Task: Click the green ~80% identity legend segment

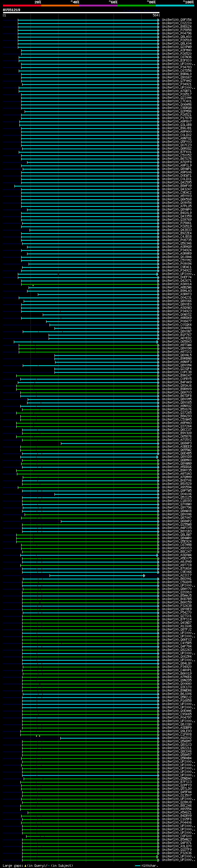Action: click(137, 6)
